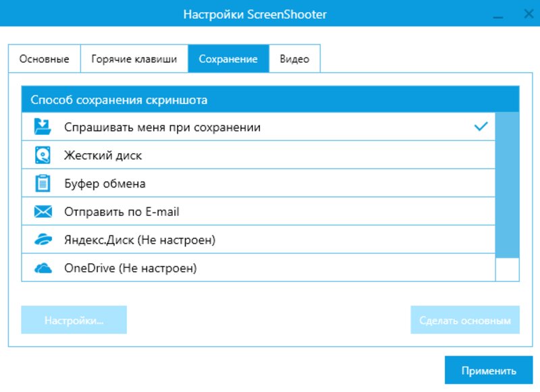Screen dimensions: 540x392
Task: Click the envelope icon next to Отправить по E-mail
Action: tap(43, 211)
